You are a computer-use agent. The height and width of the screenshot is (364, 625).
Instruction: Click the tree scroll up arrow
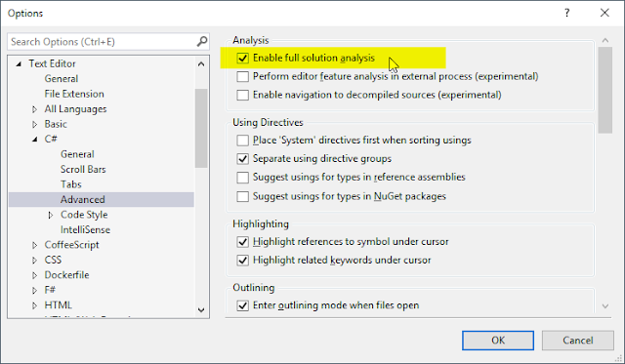201,64
